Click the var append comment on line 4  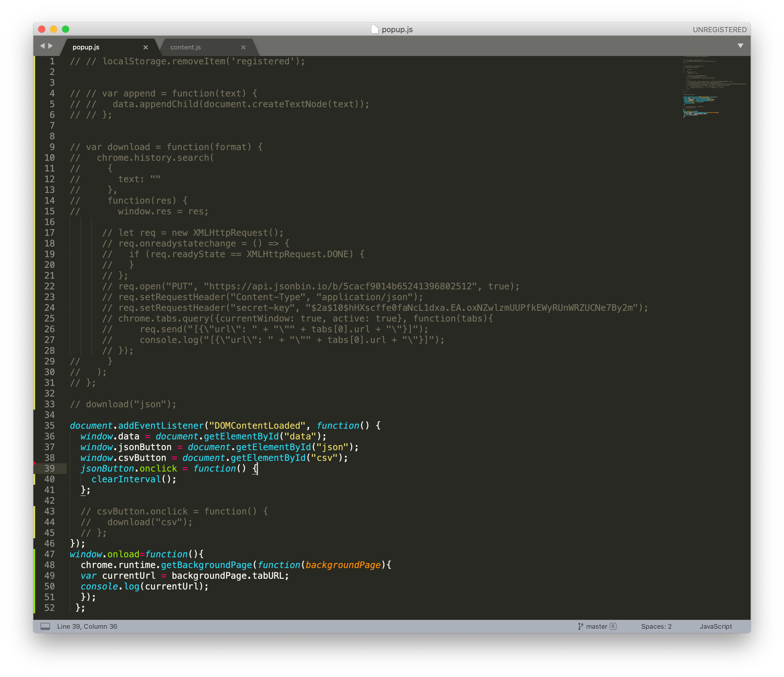[x=164, y=93]
